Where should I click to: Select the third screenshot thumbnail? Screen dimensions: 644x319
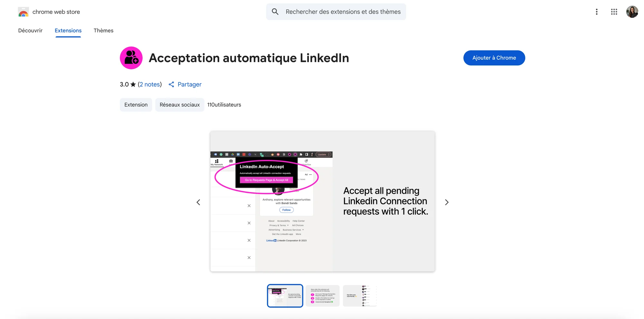(360, 296)
